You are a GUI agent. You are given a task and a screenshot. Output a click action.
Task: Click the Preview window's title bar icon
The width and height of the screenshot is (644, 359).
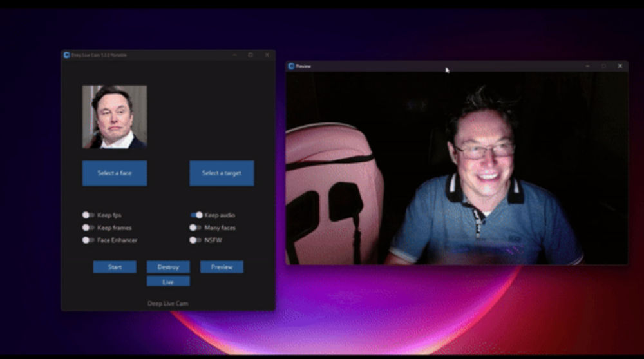coord(291,66)
